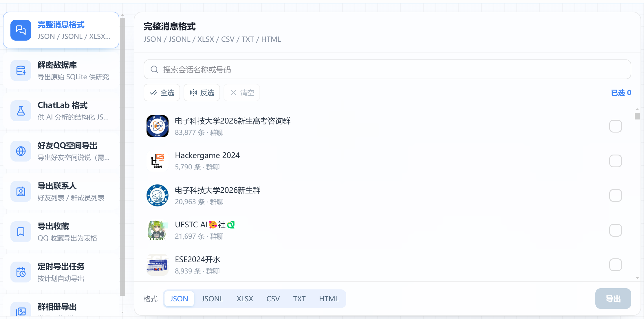This screenshot has width=644, height=319.
Task: Click QQ 收藏导出为表格 description
Action: point(67,238)
